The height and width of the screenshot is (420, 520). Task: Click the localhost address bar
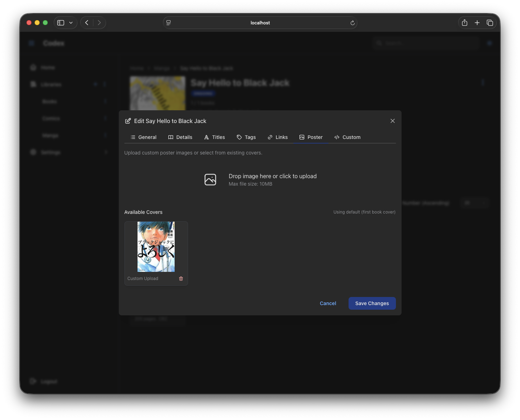pos(260,23)
